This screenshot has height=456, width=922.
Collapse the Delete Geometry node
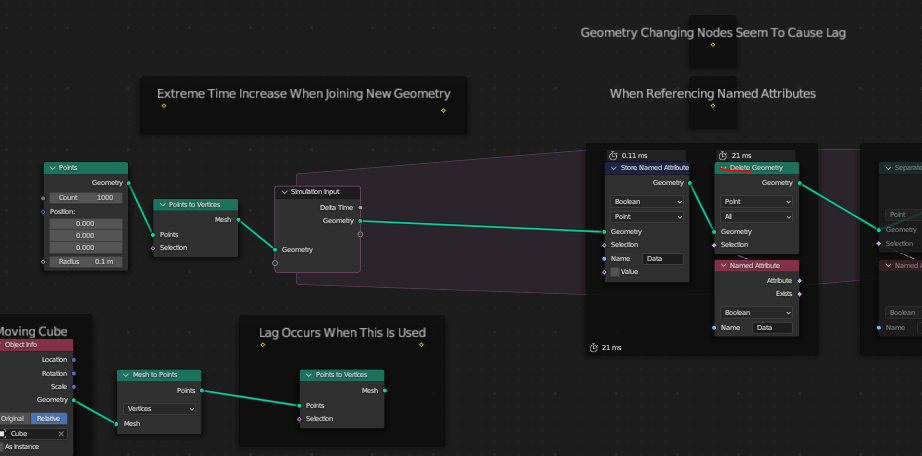724,168
